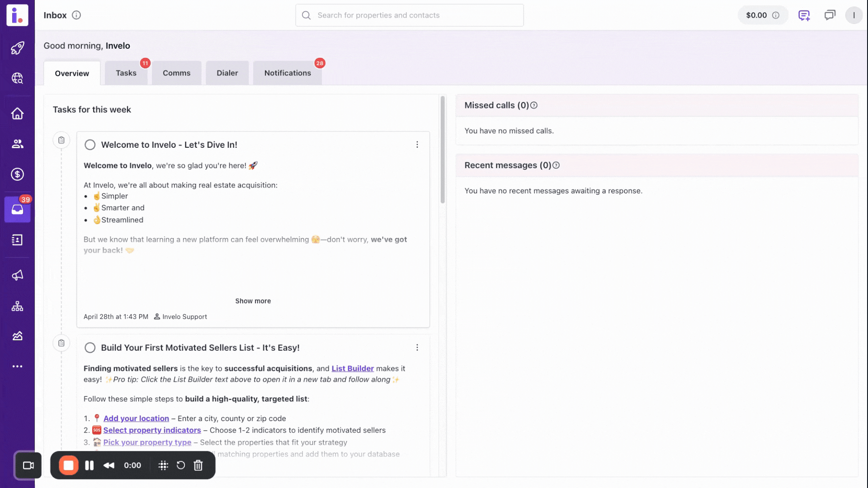
Task: Select the dollar finance icon in sidebar
Action: pyautogui.click(x=17, y=174)
